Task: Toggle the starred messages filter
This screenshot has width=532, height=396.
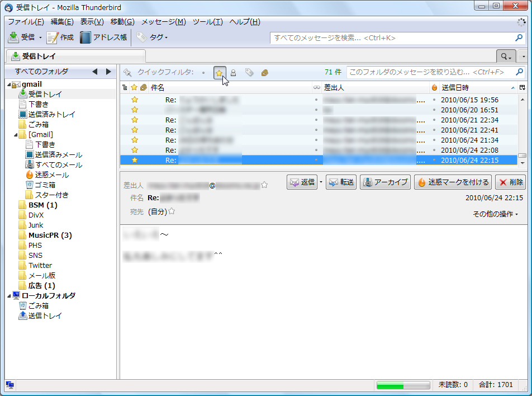Action: (x=219, y=72)
